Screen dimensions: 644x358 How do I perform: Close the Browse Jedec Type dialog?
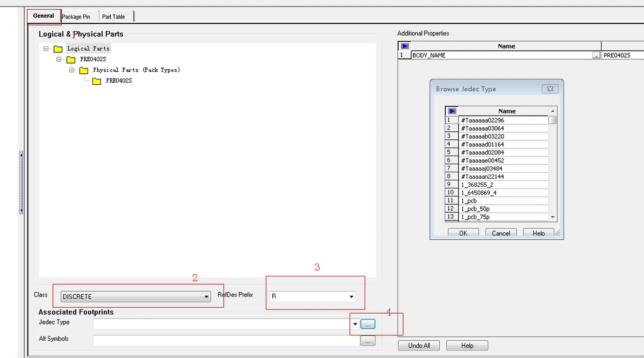[550, 89]
